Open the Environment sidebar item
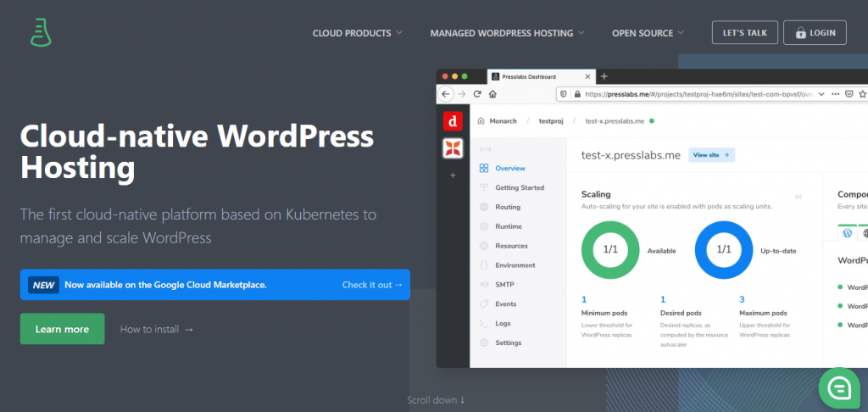The width and height of the screenshot is (868, 412). click(515, 264)
